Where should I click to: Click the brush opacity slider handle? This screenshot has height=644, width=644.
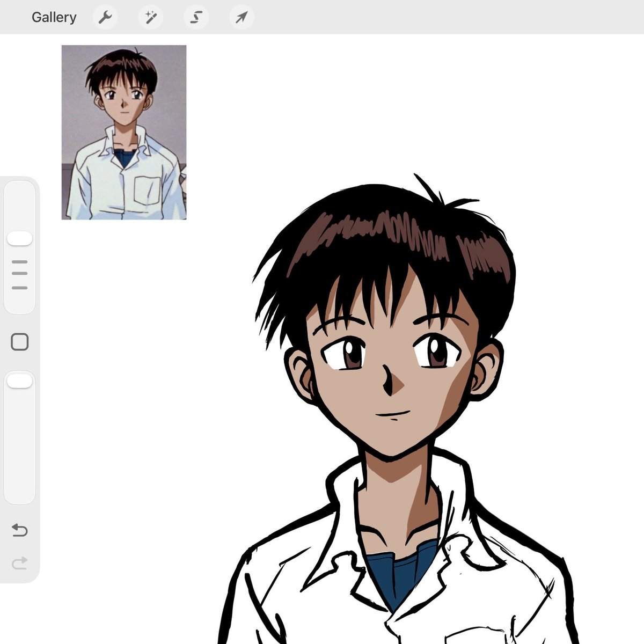point(19,381)
